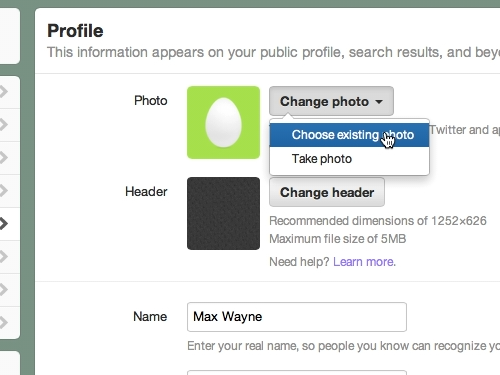Open the last sidebar row chevron
The height and width of the screenshot is (375, 500).
point(3,323)
